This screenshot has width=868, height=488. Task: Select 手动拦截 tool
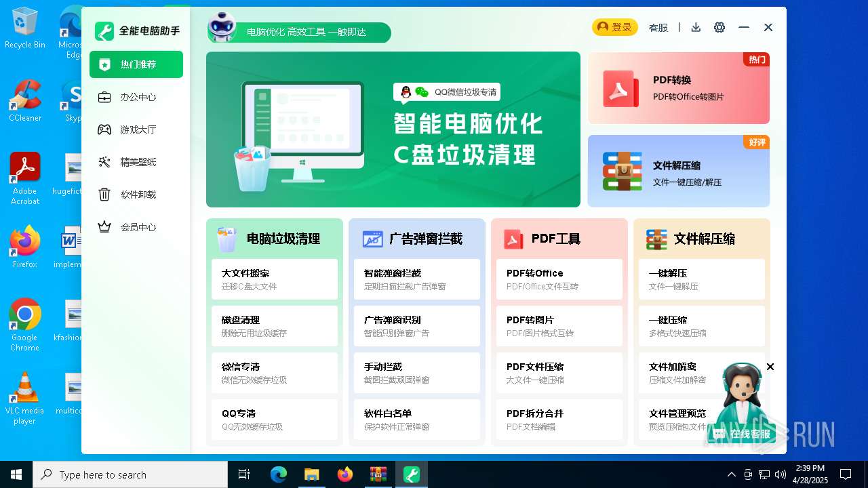[417, 373]
